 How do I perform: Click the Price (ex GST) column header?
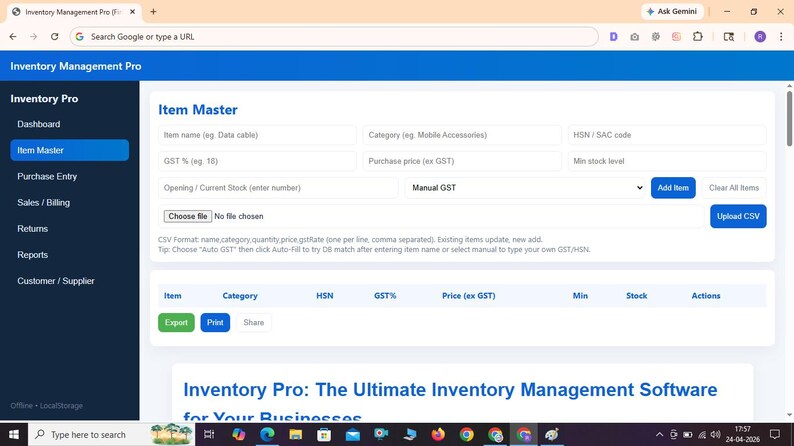(x=468, y=296)
